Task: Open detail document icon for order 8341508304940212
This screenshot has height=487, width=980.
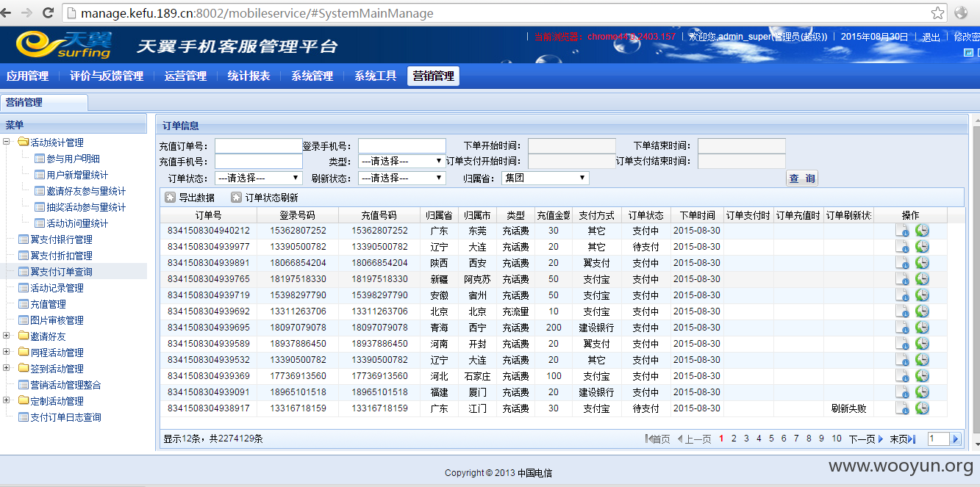Action: pyautogui.click(x=902, y=231)
